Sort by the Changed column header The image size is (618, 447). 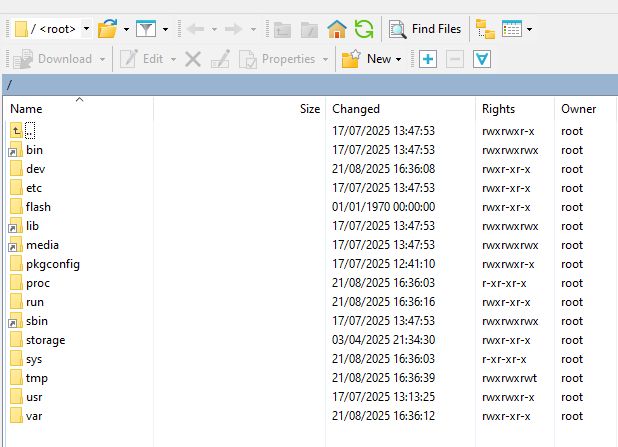356,108
